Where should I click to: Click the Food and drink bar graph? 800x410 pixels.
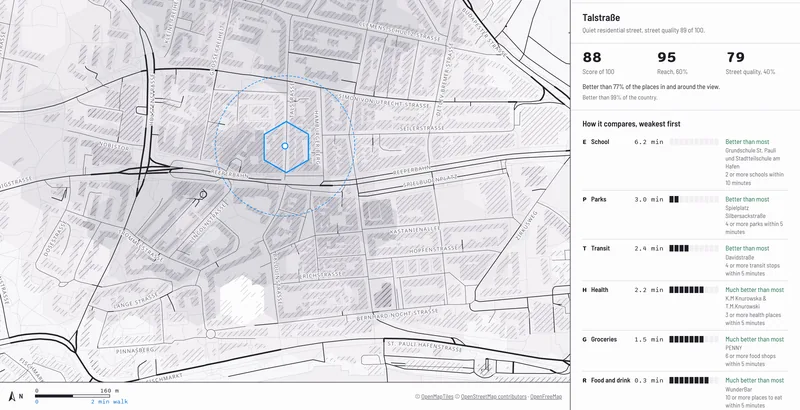(694, 380)
